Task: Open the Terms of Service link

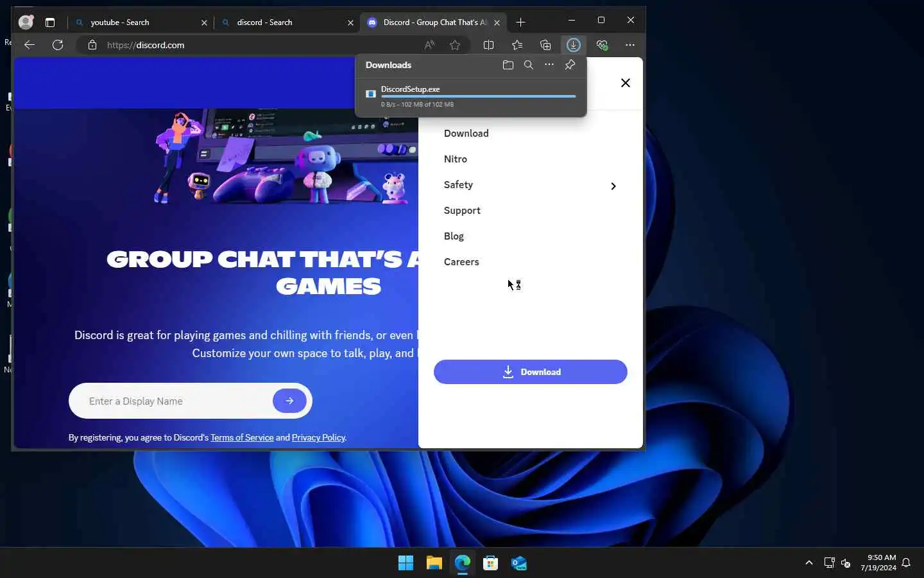Action: point(242,437)
